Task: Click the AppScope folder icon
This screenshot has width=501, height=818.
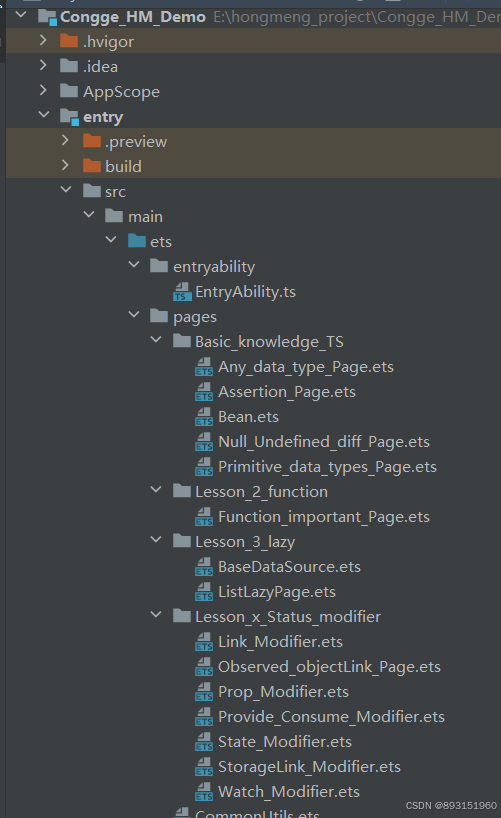Action: 69,91
